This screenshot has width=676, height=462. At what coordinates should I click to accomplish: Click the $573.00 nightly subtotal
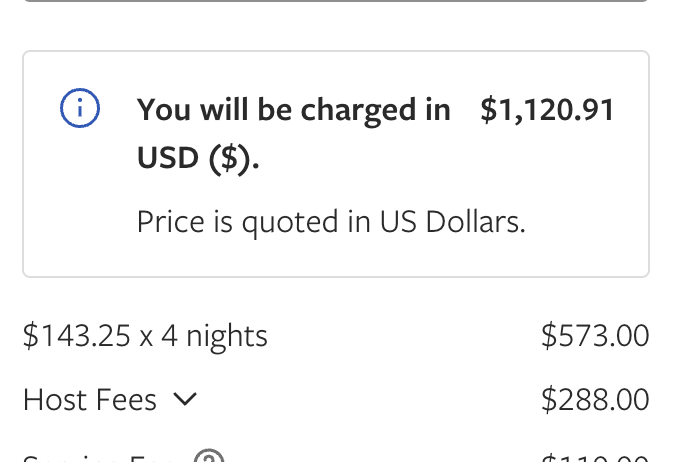pyautogui.click(x=595, y=336)
